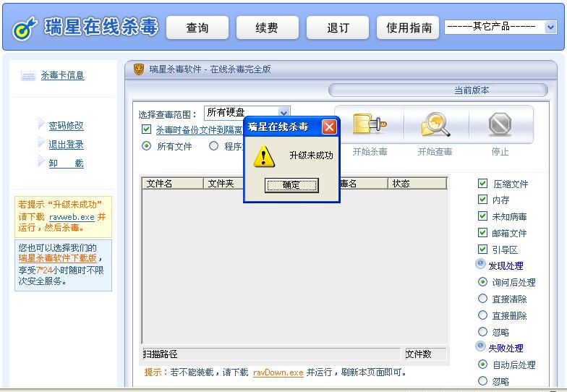Open the 杀毒卡信息 link

point(62,75)
